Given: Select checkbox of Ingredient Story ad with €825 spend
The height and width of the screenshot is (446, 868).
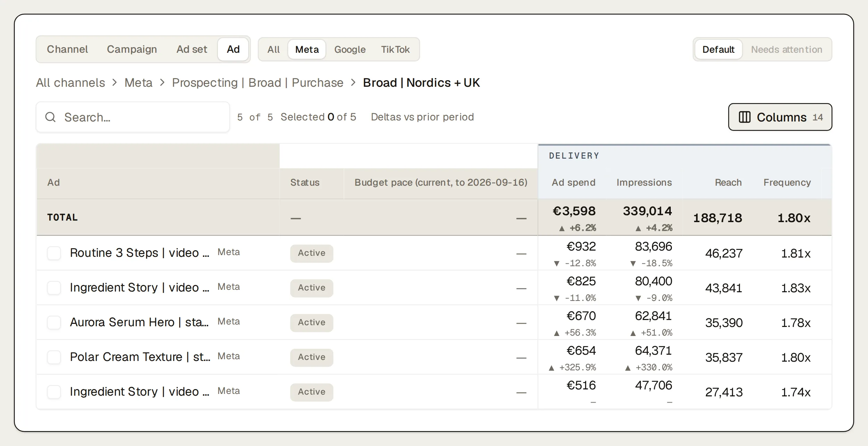Looking at the screenshot, I should click(x=54, y=288).
